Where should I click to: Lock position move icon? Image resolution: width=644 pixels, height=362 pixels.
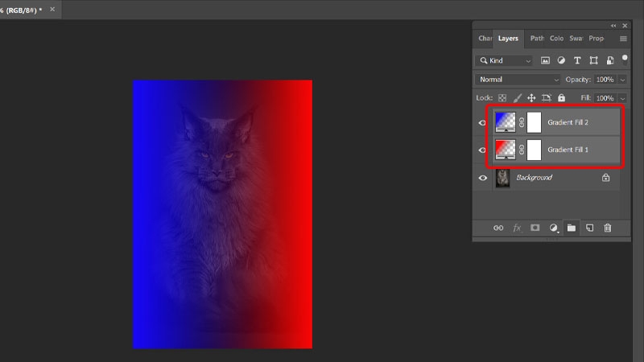pyautogui.click(x=531, y=98)
